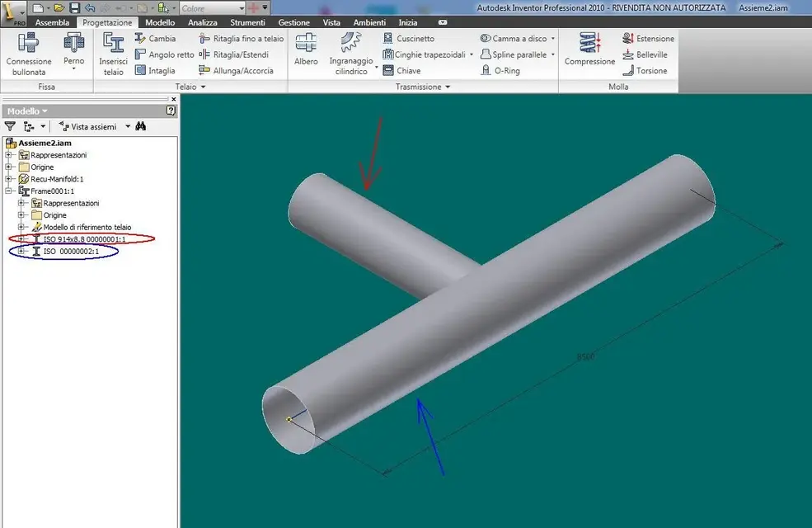The width and height of the screenshot is (812, 528).
Task: Open the Strumenti ribbon tab
Action: click(247, 22)
